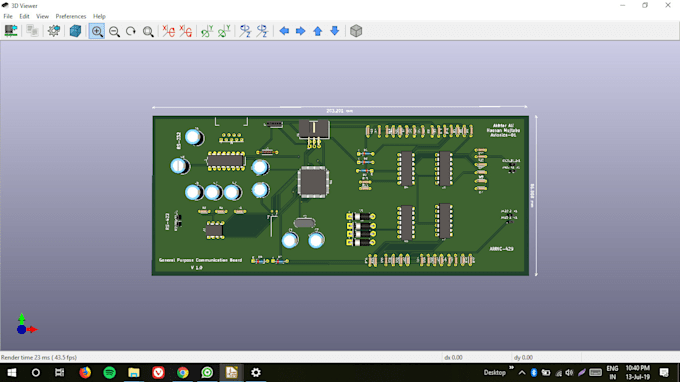Open Task View in taskbar

[x=59, y=372]
